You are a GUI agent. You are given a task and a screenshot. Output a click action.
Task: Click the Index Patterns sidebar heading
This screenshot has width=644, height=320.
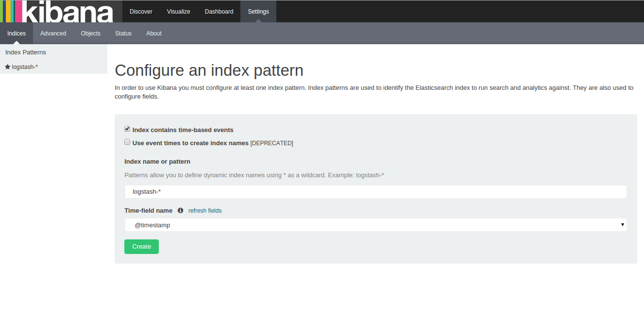(26, 52)
